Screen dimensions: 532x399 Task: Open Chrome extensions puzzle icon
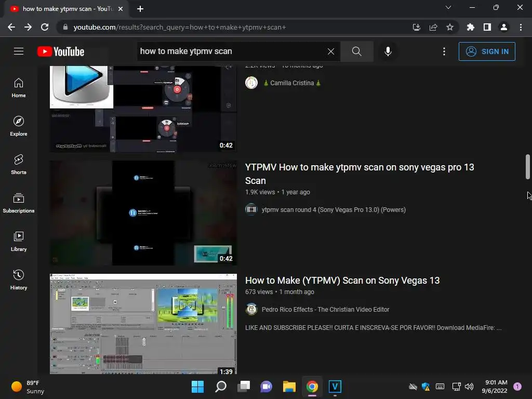coord(470,27)
